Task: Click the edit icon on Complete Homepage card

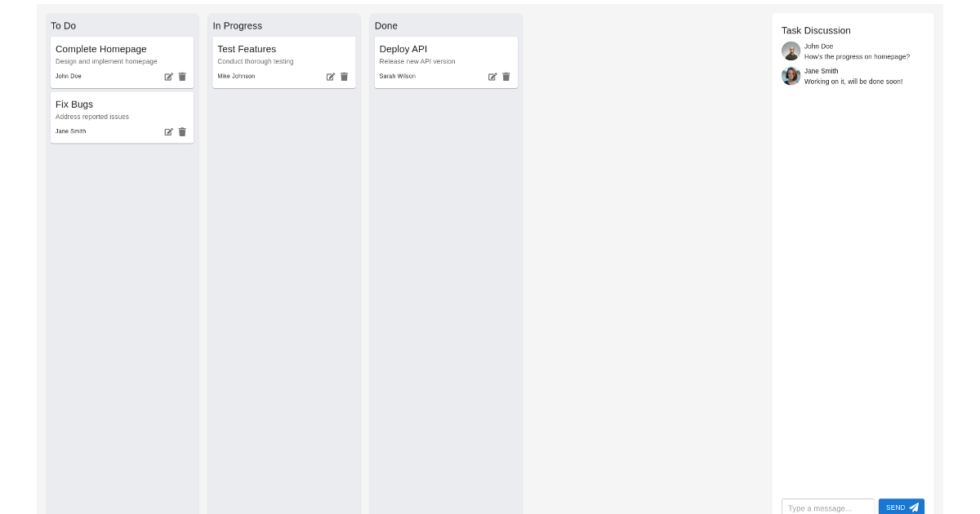Action: pos(168,77)
